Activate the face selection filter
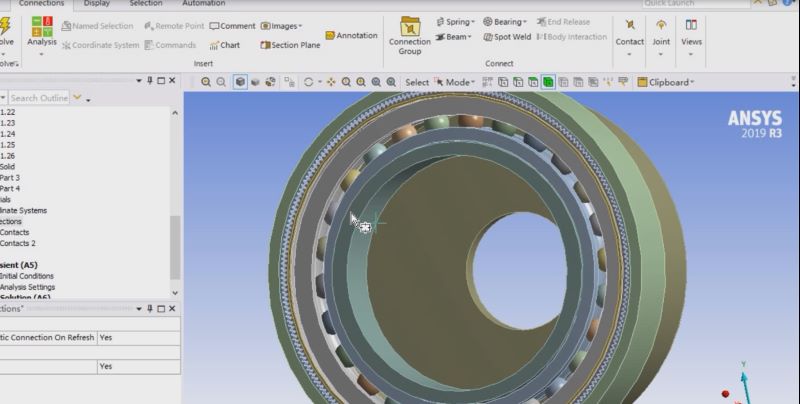Viewport: 800px width, 404px height. tap(533, 82)
